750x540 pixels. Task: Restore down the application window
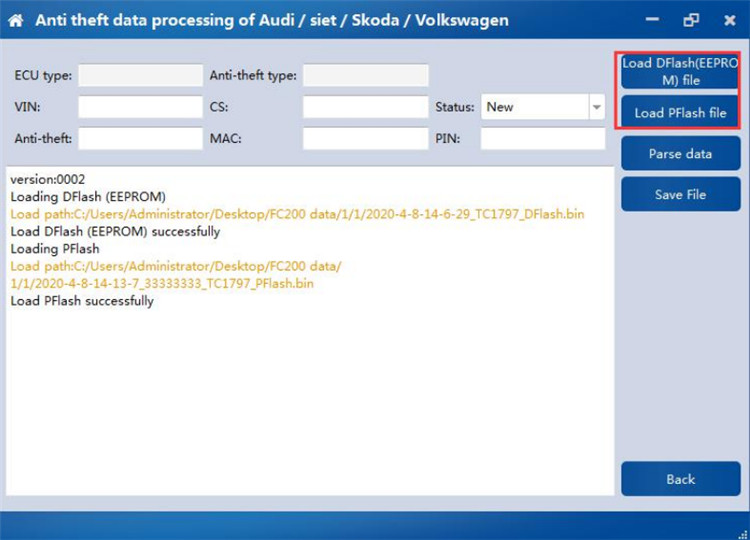click(690, 20)
